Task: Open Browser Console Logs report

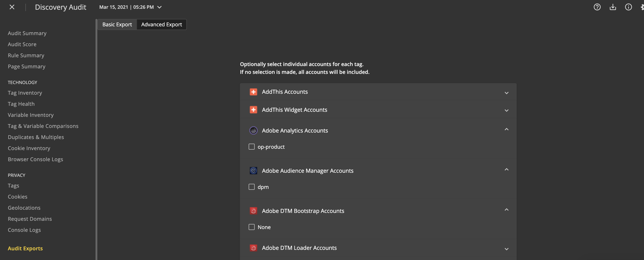Action: [x=35, y=159]
